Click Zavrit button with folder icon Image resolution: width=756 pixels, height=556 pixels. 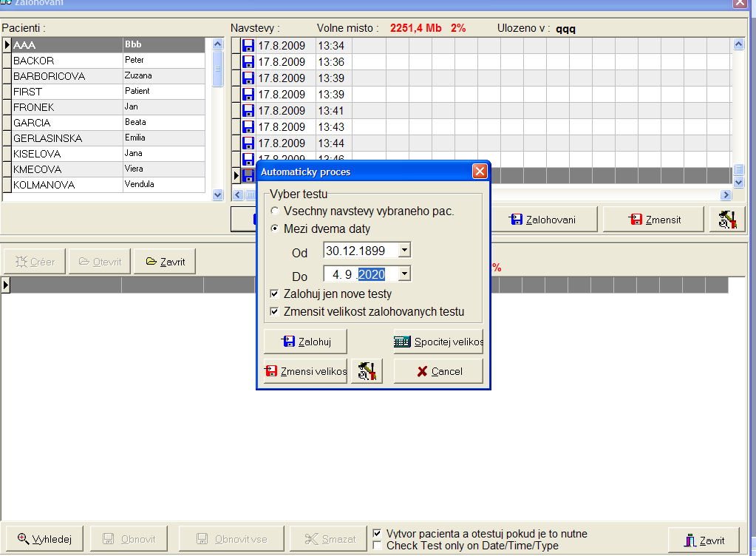tap(164, 261)
